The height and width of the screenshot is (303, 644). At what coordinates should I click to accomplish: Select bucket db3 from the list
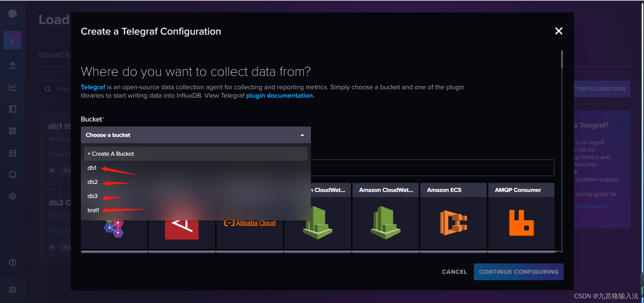196,196
